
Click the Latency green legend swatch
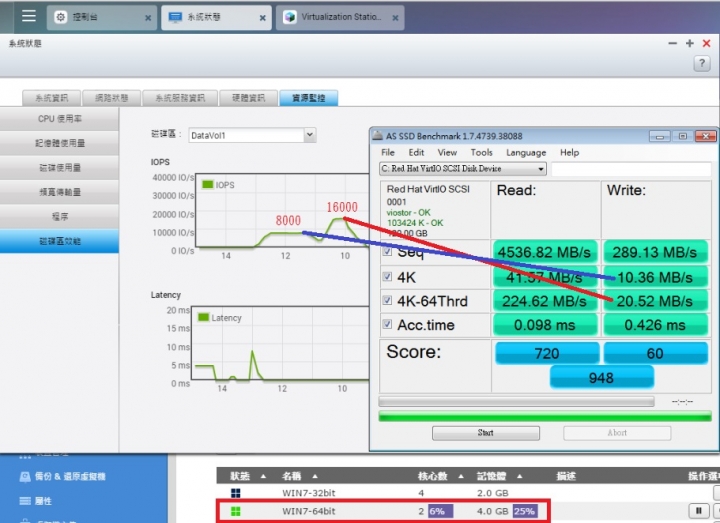(x=203, y=317)
